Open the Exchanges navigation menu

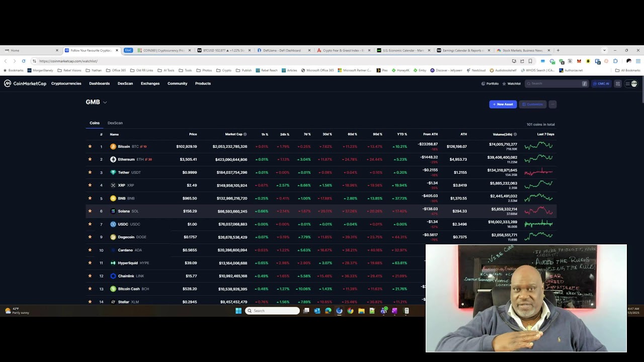pos(150,83)
